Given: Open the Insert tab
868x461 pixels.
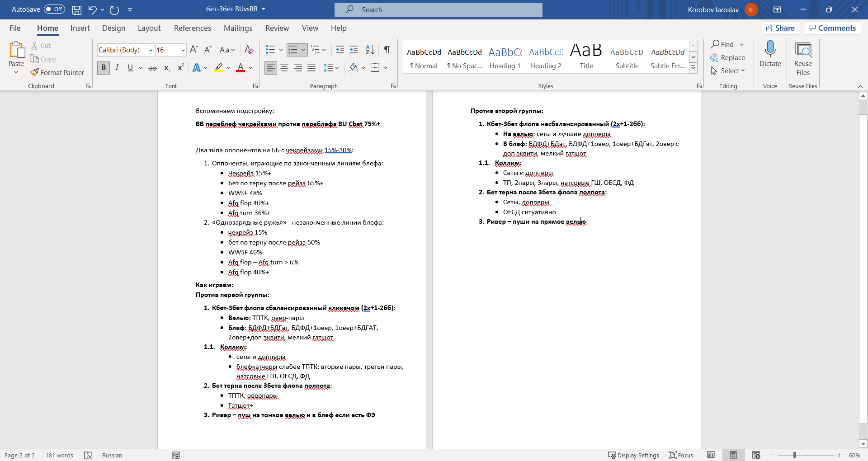Looking at the screenshot, I should coord(80,28).
